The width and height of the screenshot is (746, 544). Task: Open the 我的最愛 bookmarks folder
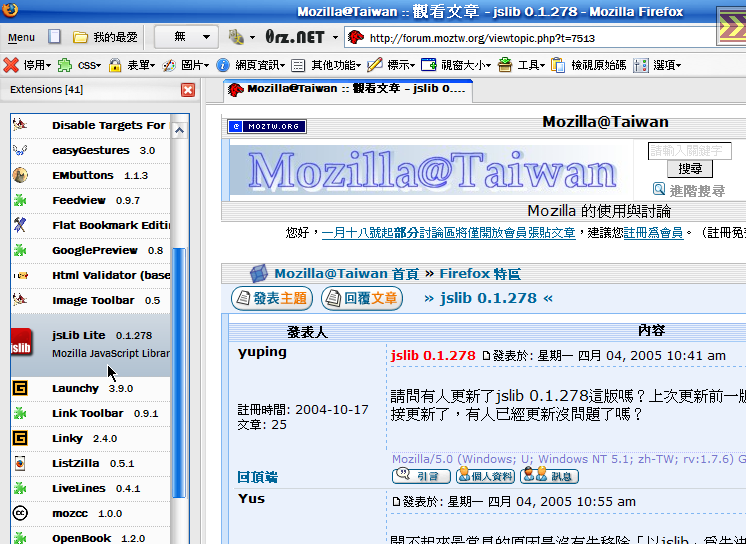[106, 37]
